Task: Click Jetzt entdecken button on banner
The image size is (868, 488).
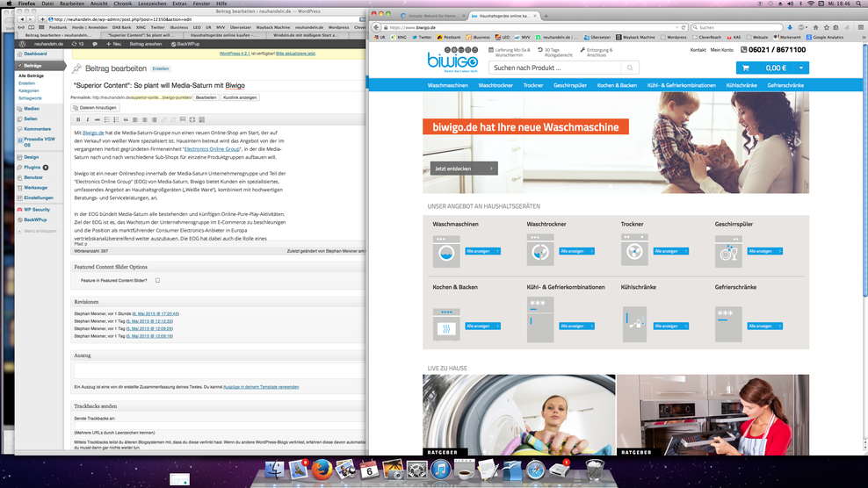Action: [x=464, y=169]
